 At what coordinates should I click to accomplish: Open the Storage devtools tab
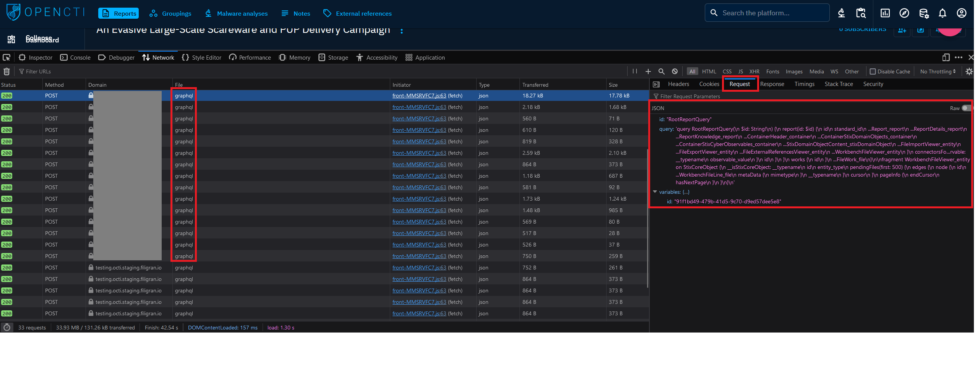pyautogui.click(x=333, y=57)
